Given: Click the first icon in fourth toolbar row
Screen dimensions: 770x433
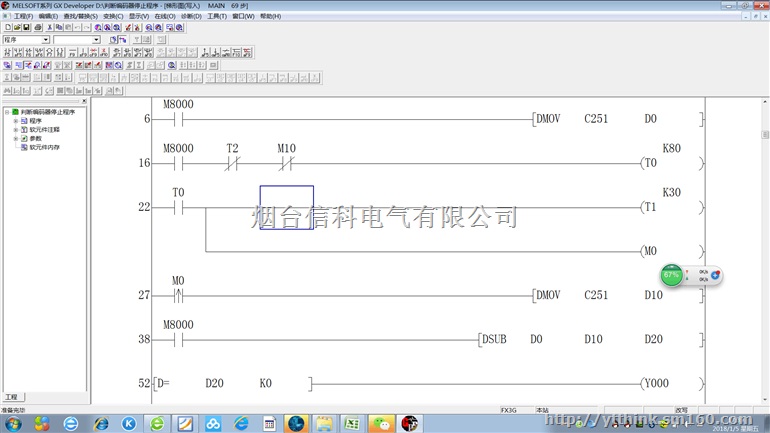Looking at the screenshot, I should (x=8, y=65).
